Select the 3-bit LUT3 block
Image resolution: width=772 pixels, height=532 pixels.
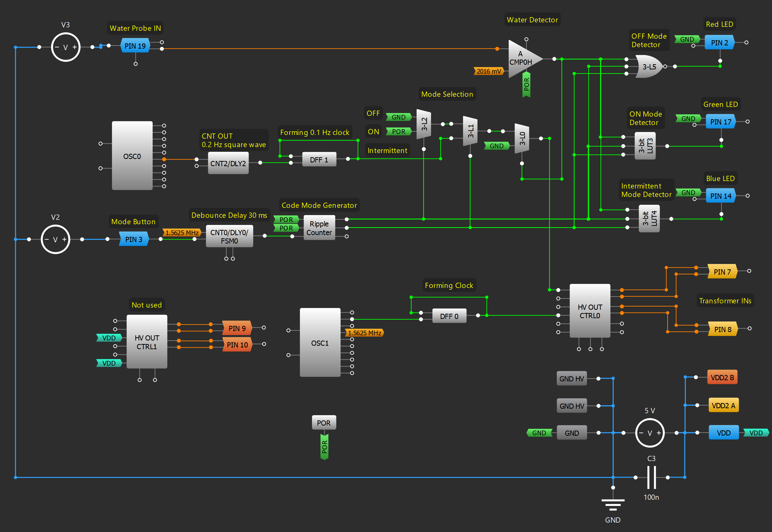pos(645,146)
